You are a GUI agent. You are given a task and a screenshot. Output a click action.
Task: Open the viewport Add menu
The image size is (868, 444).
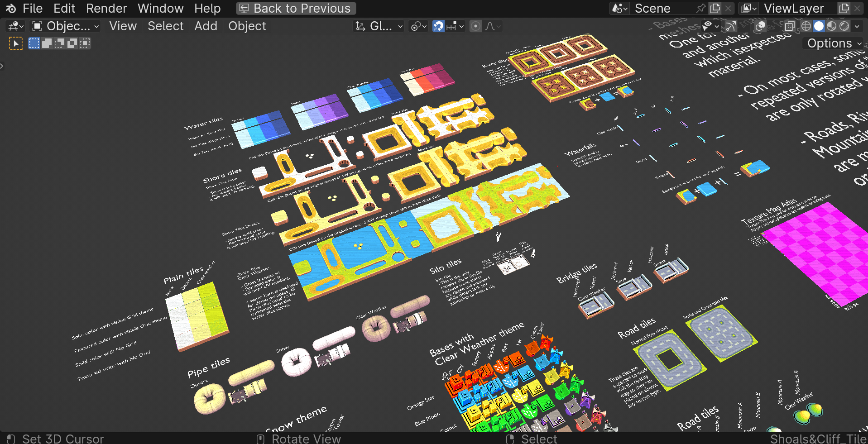(206, 26)
